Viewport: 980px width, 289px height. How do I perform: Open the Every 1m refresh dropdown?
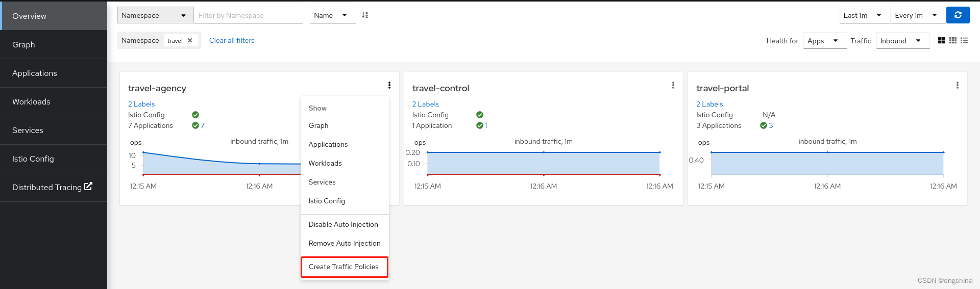tap(918, 15)
